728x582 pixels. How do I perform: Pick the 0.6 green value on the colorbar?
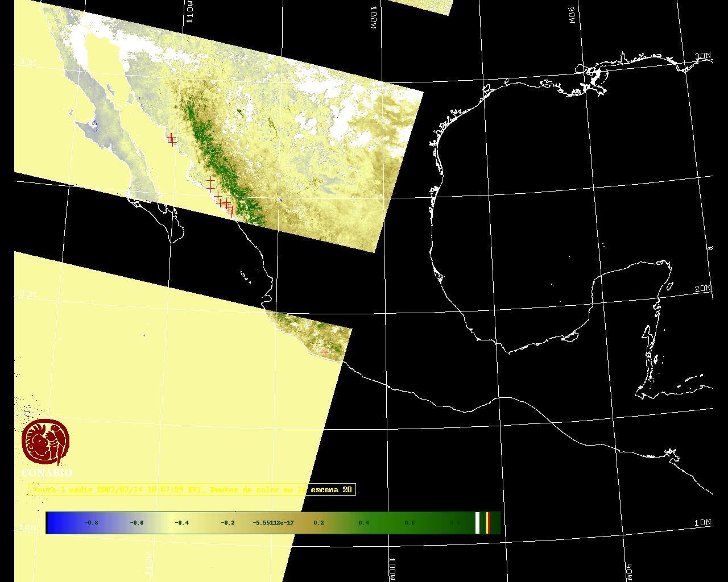[409, 523]
